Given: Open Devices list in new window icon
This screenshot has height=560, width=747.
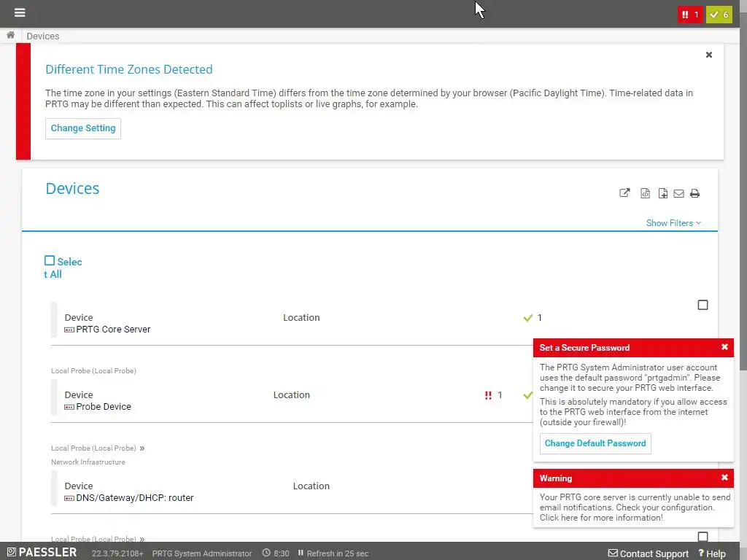Looking at the screenshot, I should point(624,192).
